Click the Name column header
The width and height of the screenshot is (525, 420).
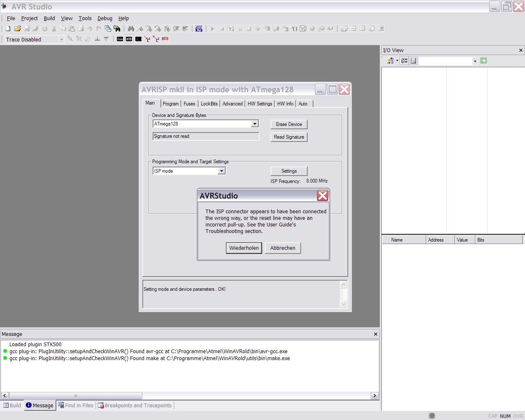(404, 240)
